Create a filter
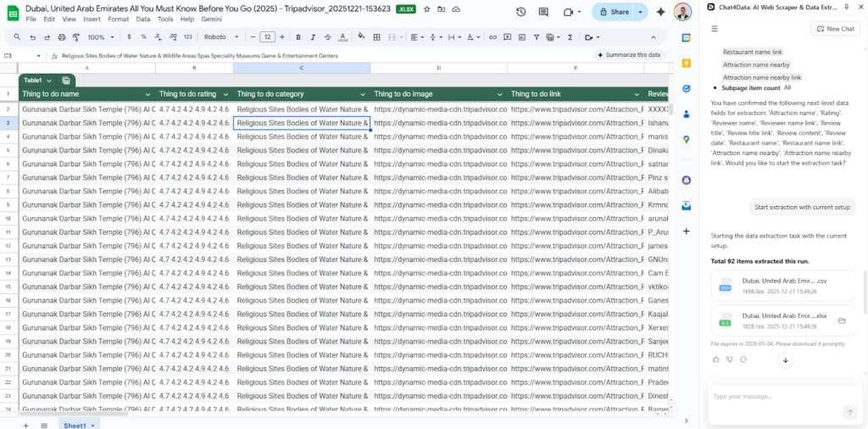The width and height of the screenshot is (868, 429). click(x=537, y=37)
